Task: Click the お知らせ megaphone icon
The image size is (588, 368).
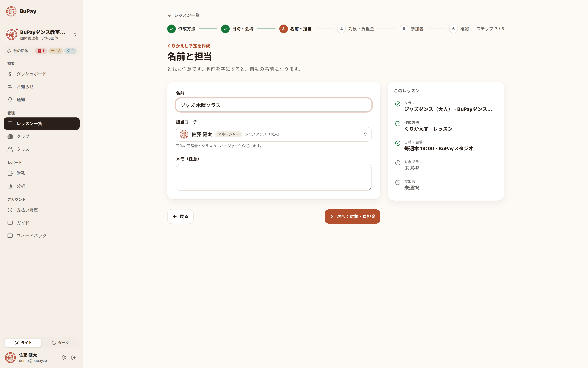Action: [x=10, y=87]
